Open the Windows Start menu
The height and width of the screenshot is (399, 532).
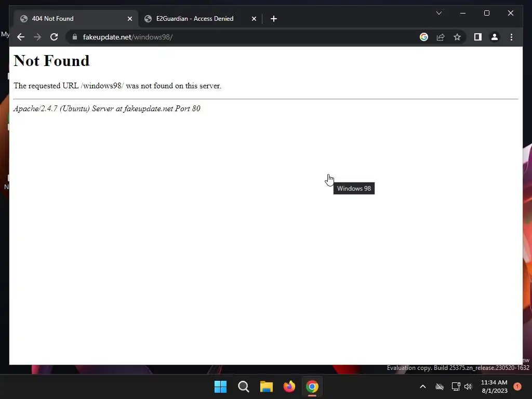(x=220, y=387)
